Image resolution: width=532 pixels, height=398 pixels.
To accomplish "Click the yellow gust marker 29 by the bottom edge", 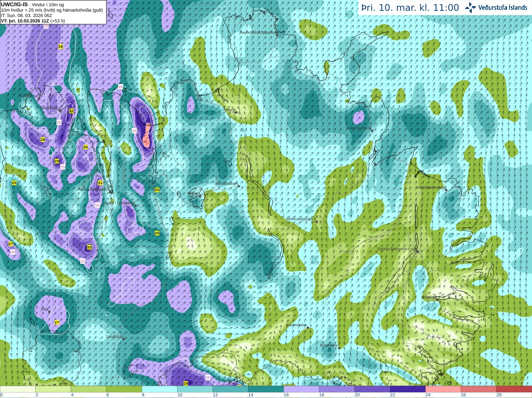I will click(x=186, y=383).
